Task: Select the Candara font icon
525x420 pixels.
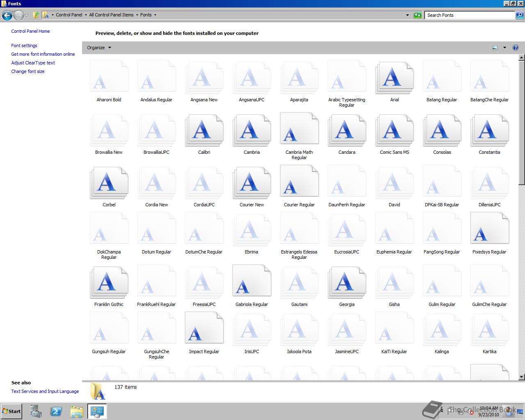Action: pos(347,130)
